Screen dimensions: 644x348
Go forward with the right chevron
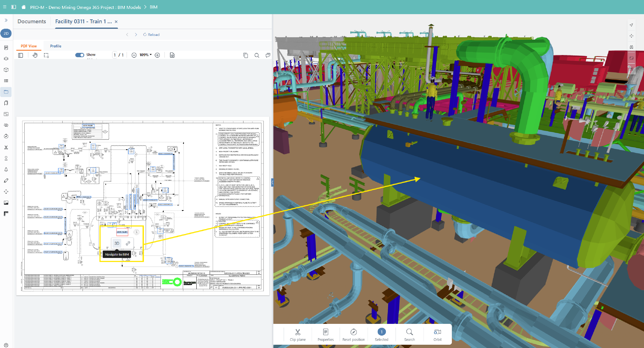[136, 35]
